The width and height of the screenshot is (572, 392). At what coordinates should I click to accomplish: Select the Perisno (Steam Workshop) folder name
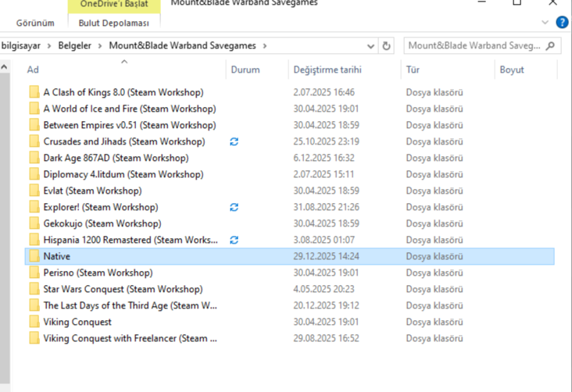pos(98,273)
